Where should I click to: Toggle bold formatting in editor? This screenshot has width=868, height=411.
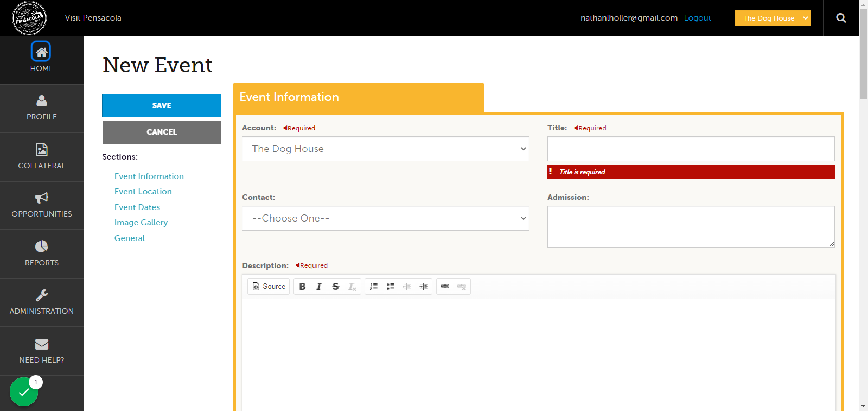[x=302, y=287]
